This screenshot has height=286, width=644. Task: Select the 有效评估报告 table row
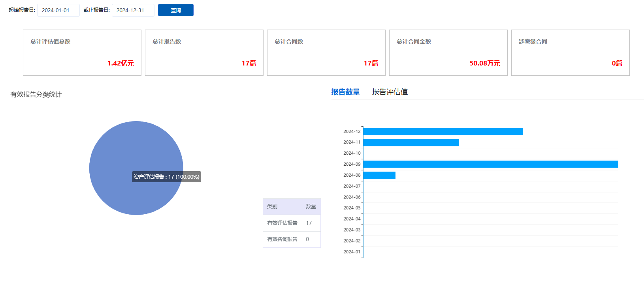292,223
